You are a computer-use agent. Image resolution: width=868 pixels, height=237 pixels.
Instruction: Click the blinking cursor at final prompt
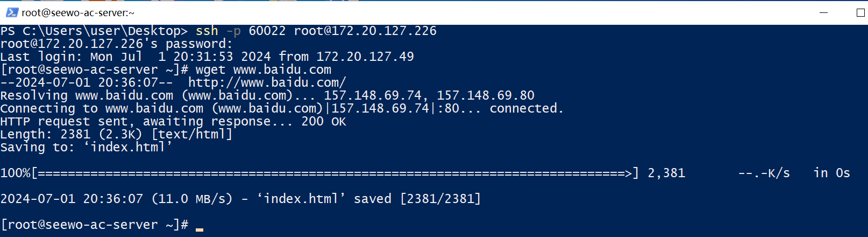click(x=200, y=229)
